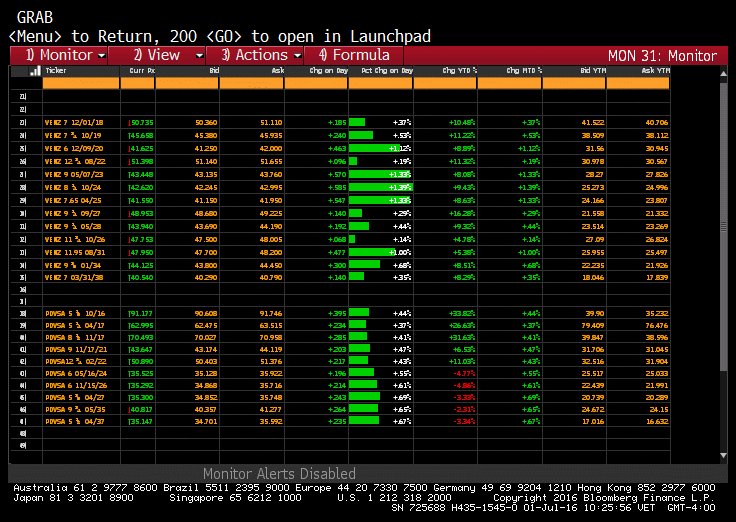This screenshot has width=736, height=522.
Task: Click the Ask YTM value 40.706
Action: (x=657, y=123)
